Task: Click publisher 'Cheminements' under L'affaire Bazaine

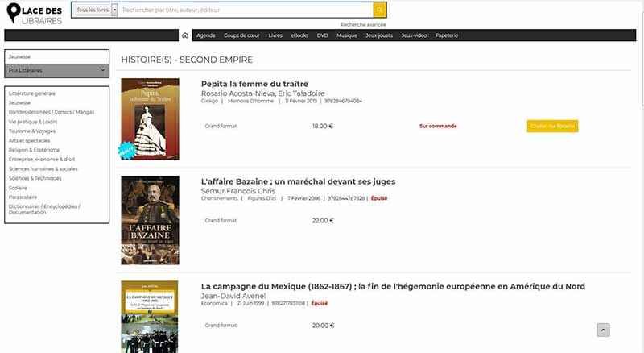Action: coord(219,198)
